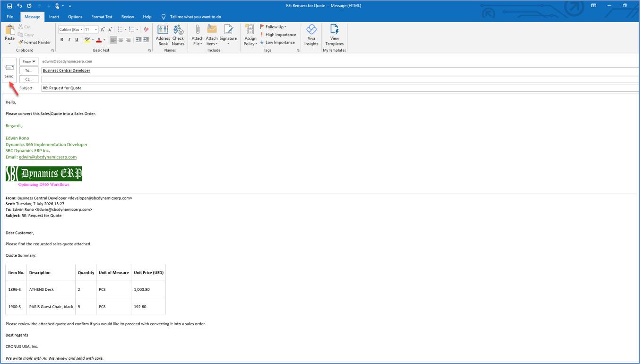640x364 pixels.
Task: Clear all formatting with eraser icon
Action: coord(146,29)
